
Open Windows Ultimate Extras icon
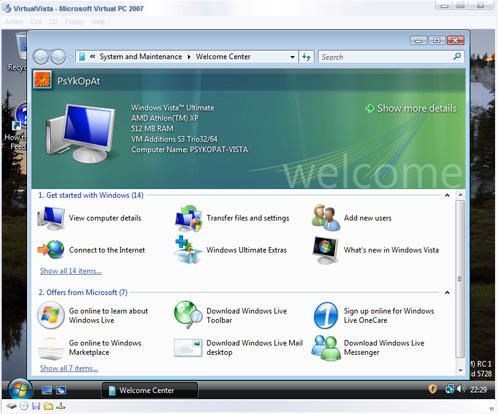(x=188, y=250)
